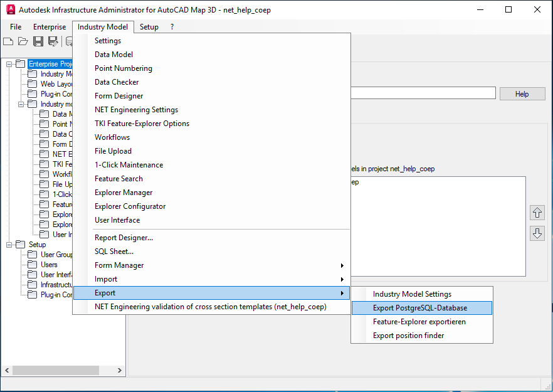Open the Enterprise menu
Viewport: 553px width, 392px height.
[x=50, y=27]
